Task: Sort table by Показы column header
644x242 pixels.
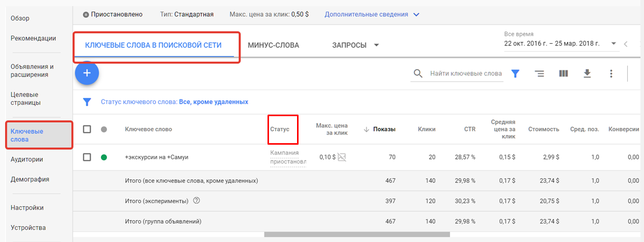Action: (x=384, y=129)
